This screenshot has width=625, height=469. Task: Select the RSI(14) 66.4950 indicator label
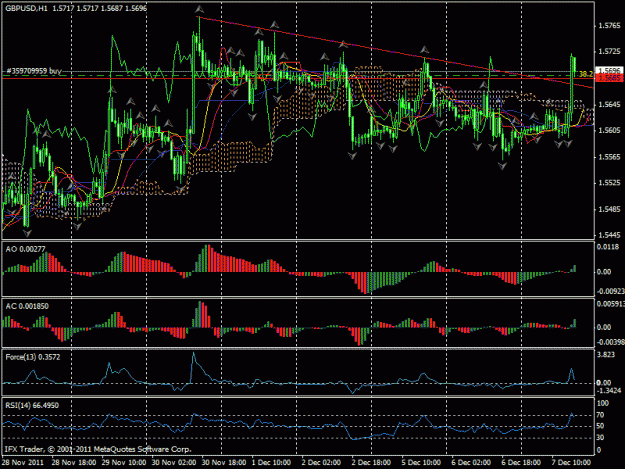(x=32, y=405)
